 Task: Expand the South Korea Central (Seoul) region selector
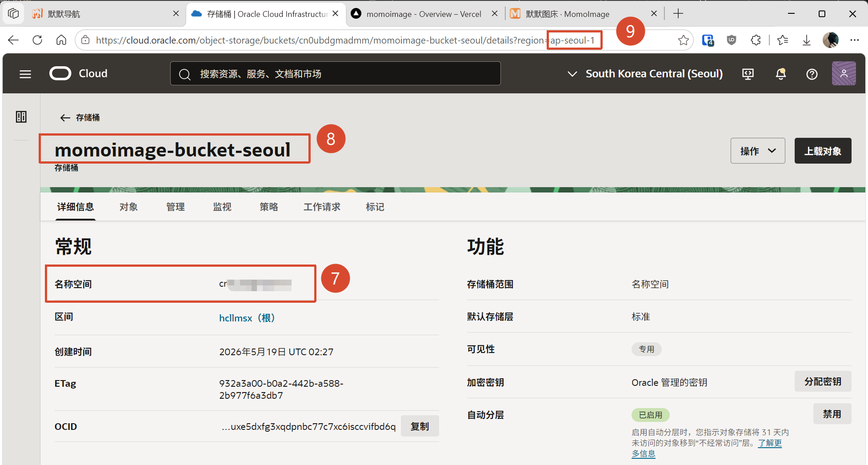click(645, 74)
